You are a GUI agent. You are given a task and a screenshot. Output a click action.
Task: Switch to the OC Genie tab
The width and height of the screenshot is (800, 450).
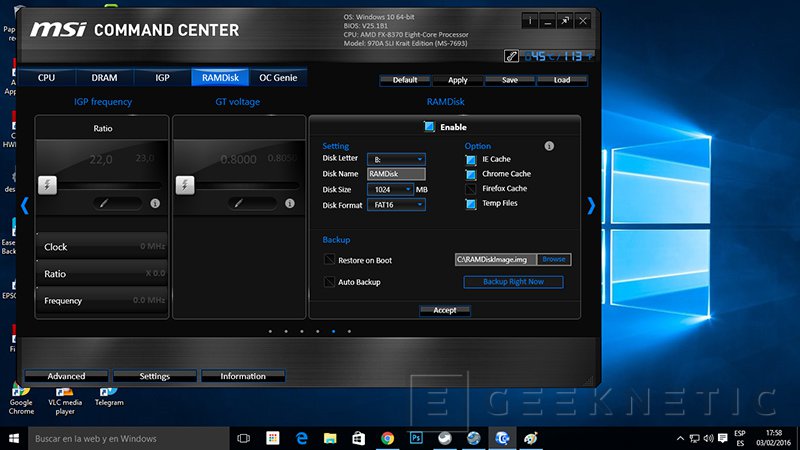point(279,77)
